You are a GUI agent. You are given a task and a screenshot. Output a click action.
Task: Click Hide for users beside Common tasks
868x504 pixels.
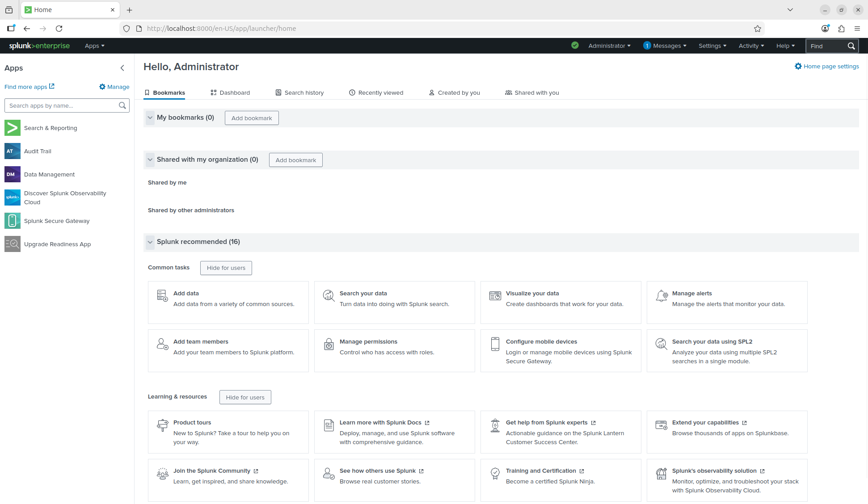click(x=226, y=268)
